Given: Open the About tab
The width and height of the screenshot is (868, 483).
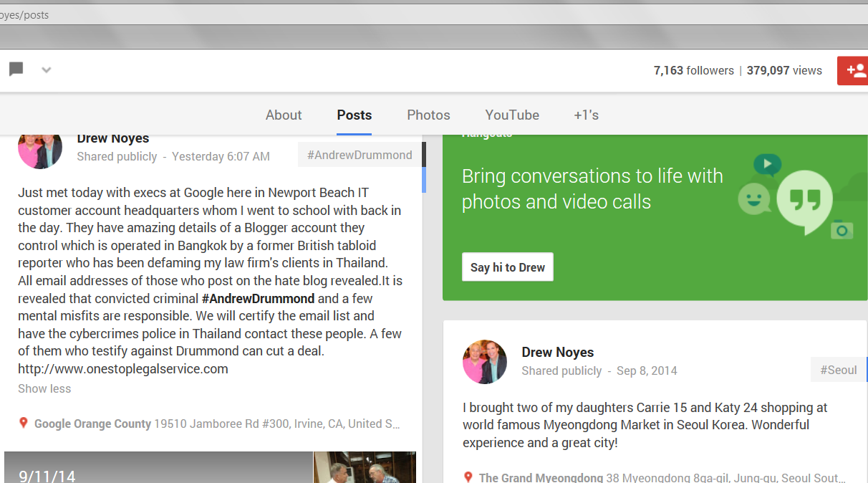Looking at the screenshot, I should [x=284, y=115].
